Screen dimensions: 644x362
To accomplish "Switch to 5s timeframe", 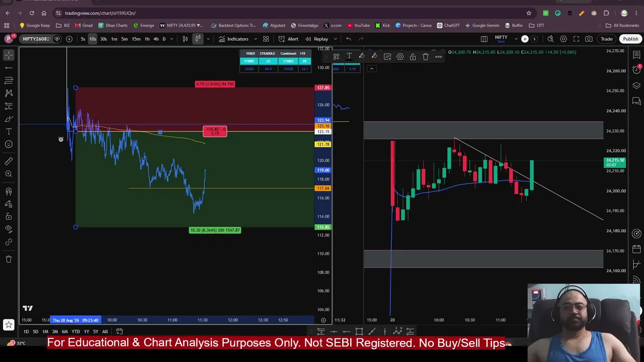I will 83,39.
